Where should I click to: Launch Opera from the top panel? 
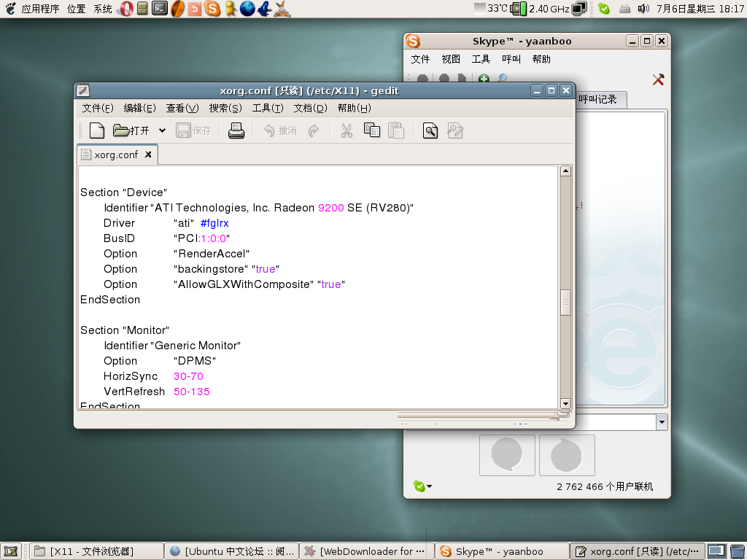[126, 9]
